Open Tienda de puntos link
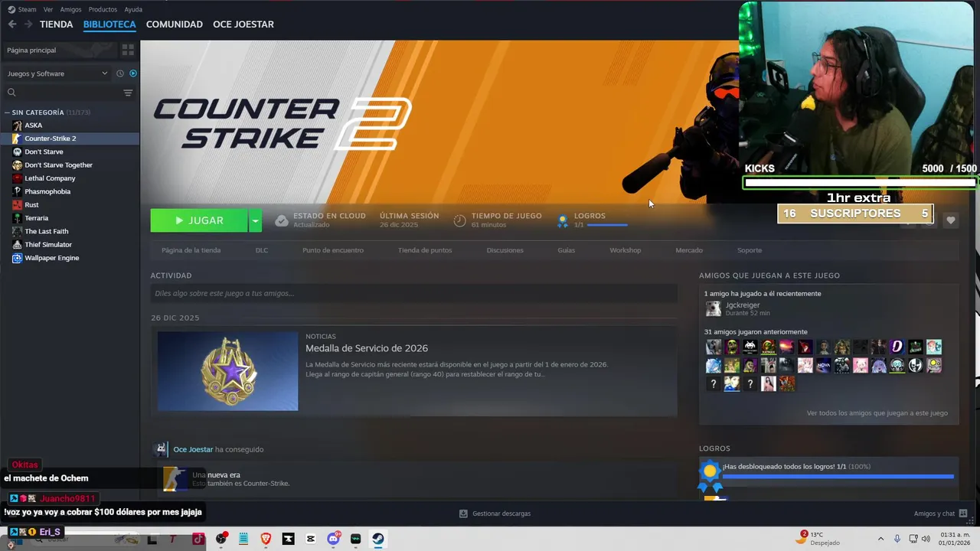Image resolution: width=980 pixels, height=551 pixels. coord(425,250)
